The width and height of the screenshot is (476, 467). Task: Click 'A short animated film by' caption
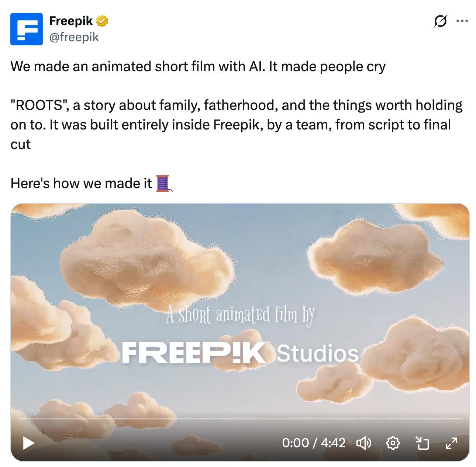(x=240, y=315)
